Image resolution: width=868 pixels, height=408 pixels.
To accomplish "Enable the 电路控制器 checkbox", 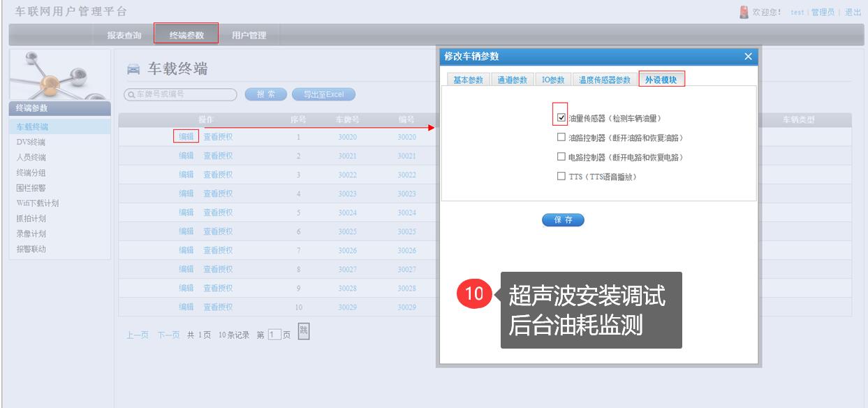I will pyautogui.click(x=561, y=157).
